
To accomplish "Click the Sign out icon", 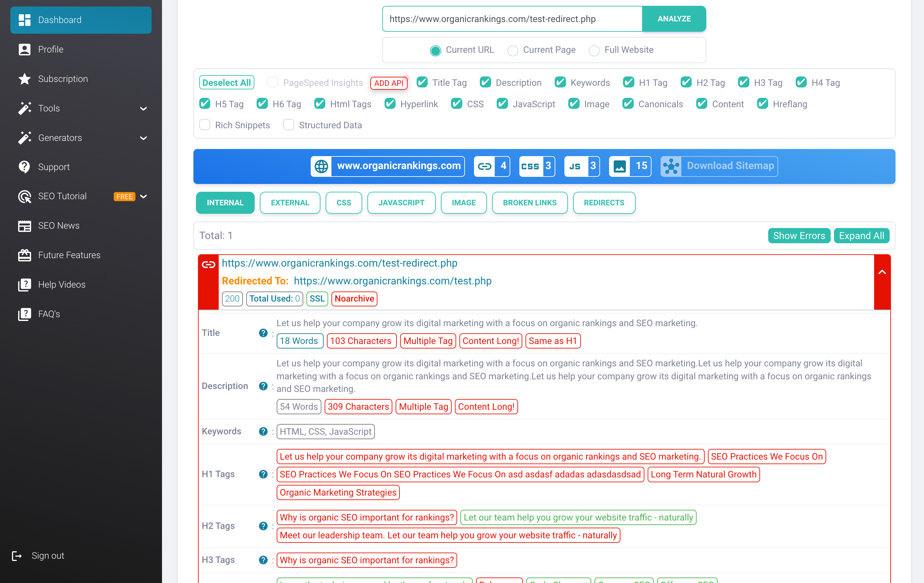I will [x=17, y=556].
